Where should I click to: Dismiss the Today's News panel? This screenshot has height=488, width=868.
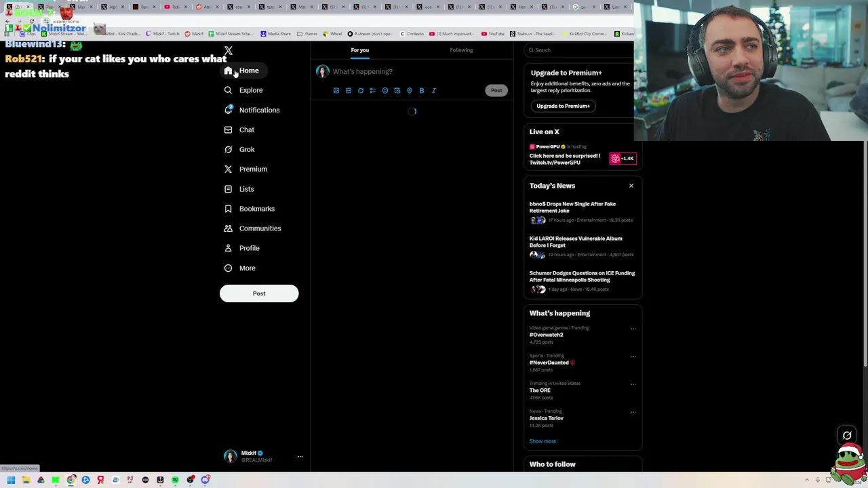tap(631, 186)
